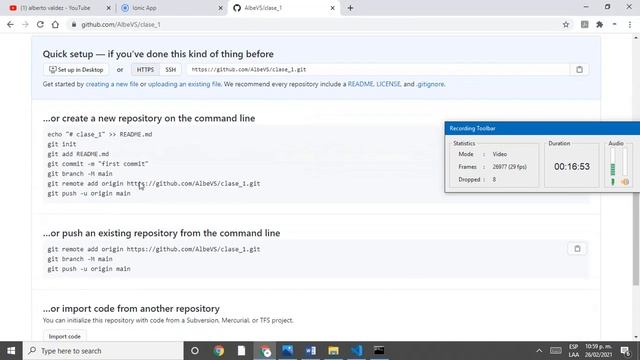This screenshot has width=640, height=360.
Task: Open the white document app on taskbar
Action: 242,351
